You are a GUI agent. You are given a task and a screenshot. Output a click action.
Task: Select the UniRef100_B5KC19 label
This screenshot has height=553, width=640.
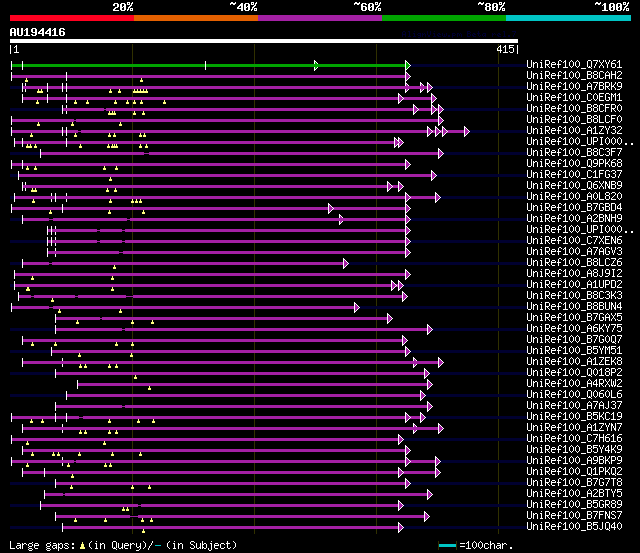click(x=574, y=417)
